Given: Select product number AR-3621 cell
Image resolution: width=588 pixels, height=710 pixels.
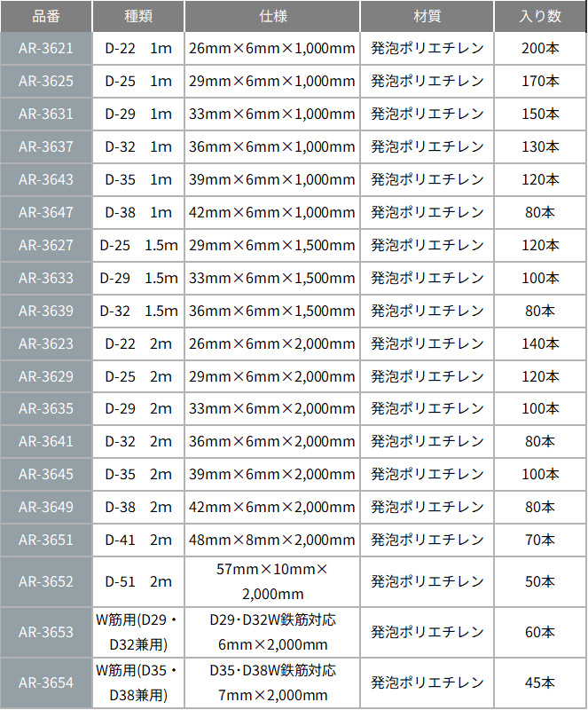Looking at the screenshot, I should coord(45,49).
